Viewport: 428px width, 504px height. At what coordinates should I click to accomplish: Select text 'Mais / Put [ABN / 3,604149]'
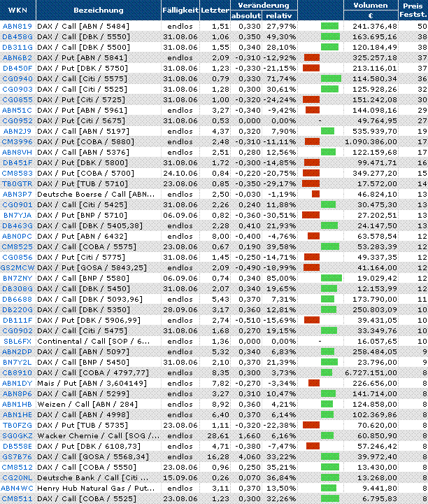pos(92,383)
